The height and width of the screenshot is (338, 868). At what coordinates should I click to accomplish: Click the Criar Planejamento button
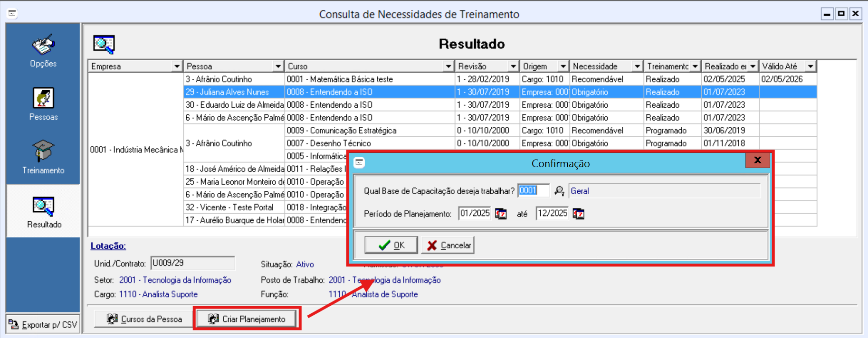pyautogui.click(x=247, y=319)
